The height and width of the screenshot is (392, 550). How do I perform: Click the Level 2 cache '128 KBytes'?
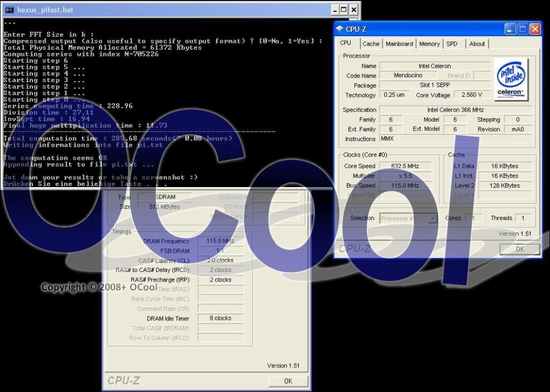point(505,185)
